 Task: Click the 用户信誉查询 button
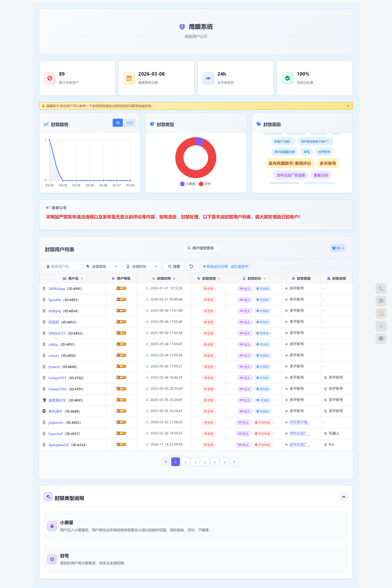point(200,248)
